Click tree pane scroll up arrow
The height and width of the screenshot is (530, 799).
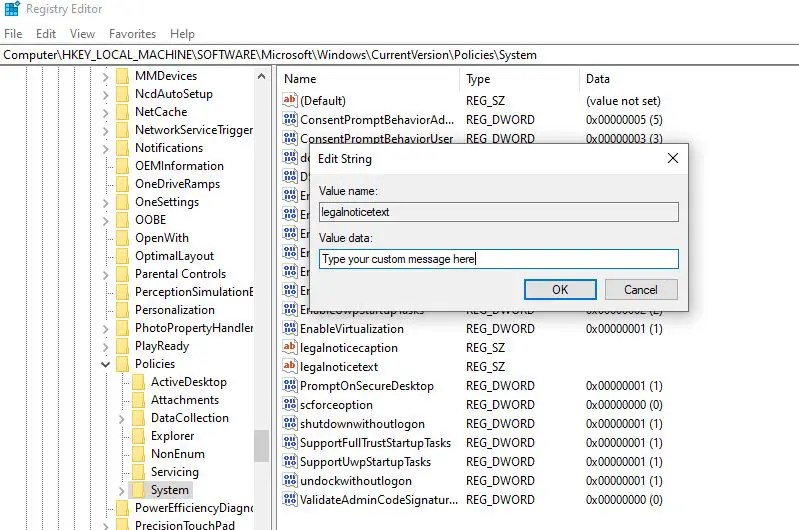coord(261,76)
